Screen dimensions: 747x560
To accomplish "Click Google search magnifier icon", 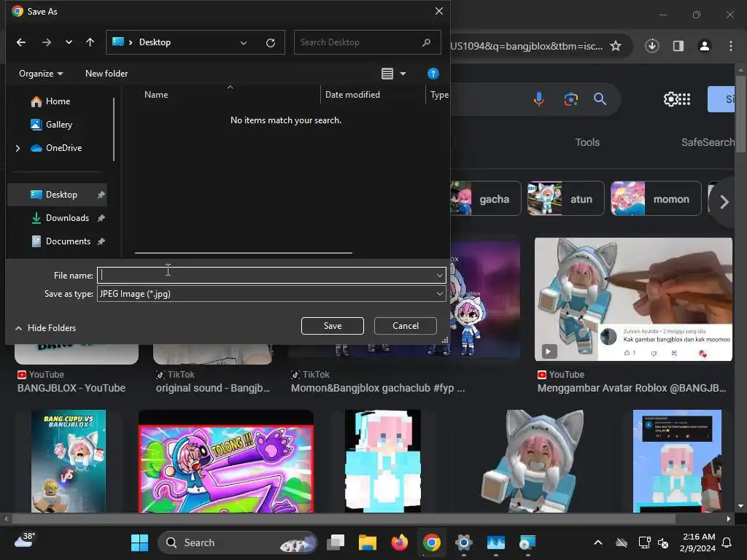I will (600, 99).
